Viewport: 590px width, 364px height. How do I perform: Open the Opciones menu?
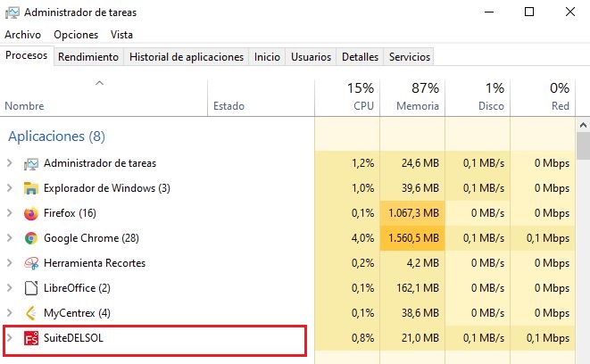point(76,35)
